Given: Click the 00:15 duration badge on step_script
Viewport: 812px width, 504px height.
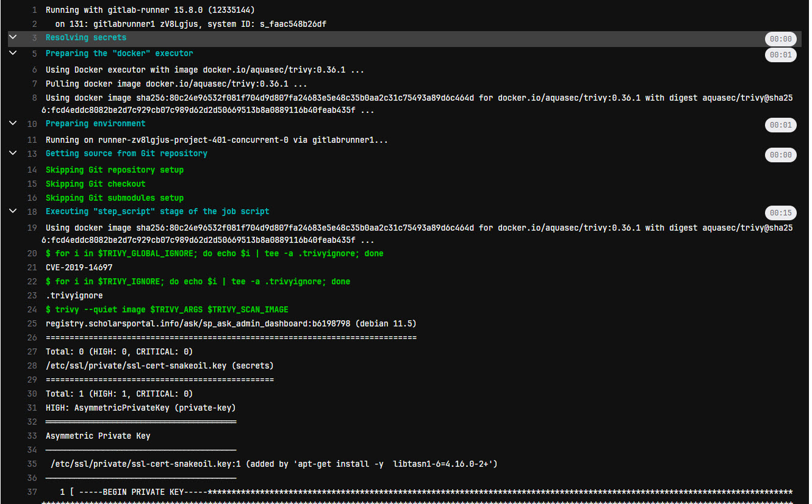Looking at the screenshot, I should click(781, 213).
